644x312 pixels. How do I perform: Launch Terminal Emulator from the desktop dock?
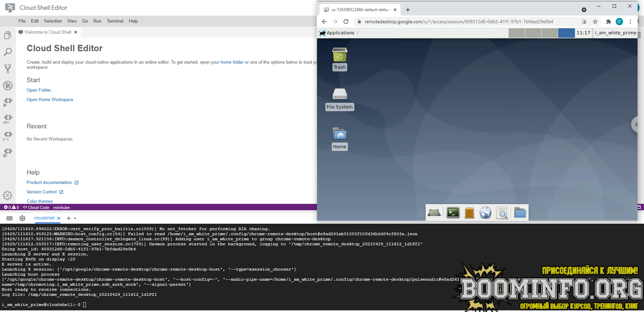[453, 213]
